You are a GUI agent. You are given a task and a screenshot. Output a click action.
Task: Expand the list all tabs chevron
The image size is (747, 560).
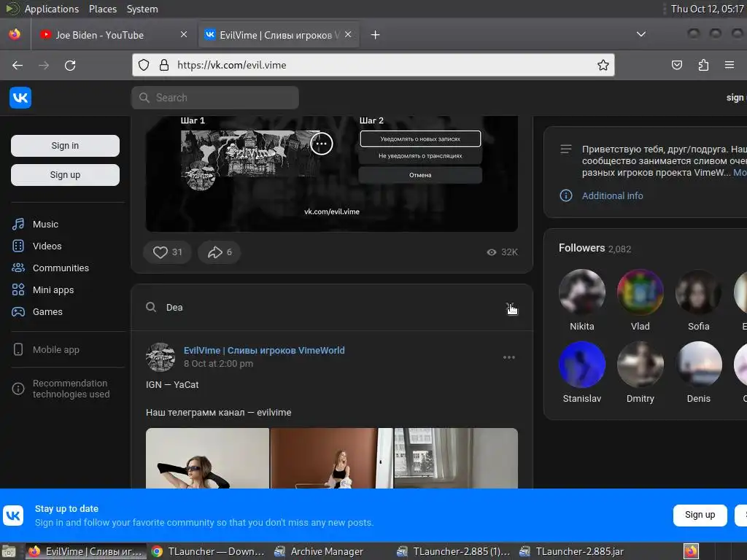tap(641, 34)
